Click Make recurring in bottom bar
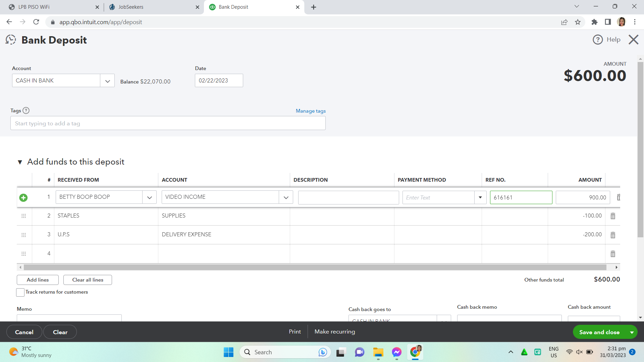644x362 pixels. (335, 331)
